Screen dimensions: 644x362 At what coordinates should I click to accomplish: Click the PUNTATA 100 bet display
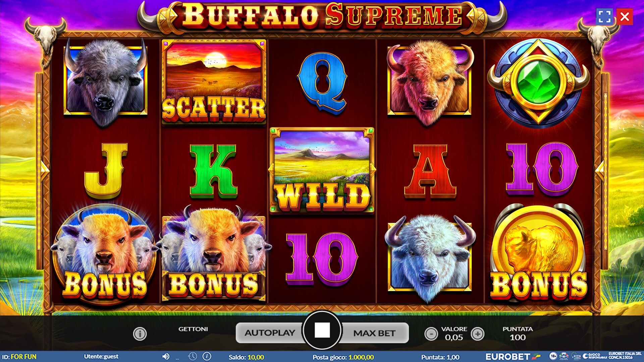point(518,333)
